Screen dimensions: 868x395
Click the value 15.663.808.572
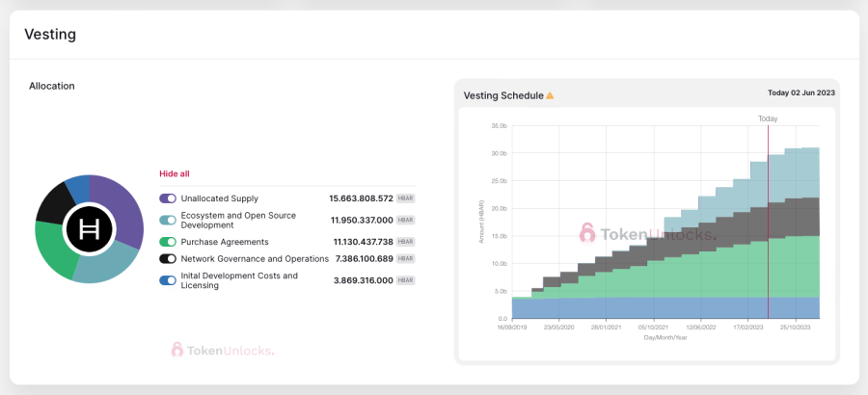[x=361, y=198]
